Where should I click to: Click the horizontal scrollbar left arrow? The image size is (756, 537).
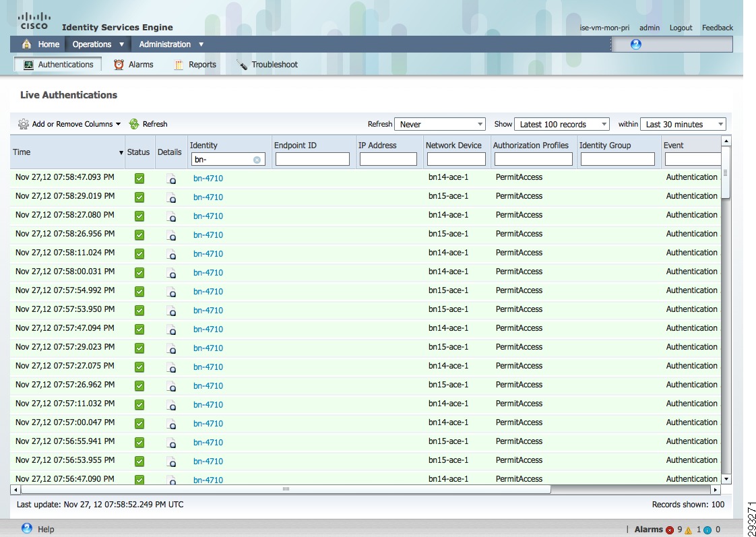pos(16,490)
